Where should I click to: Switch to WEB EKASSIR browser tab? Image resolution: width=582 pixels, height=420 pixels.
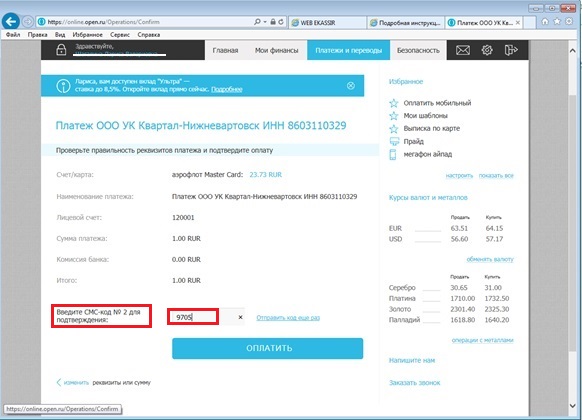click(327, 23)
